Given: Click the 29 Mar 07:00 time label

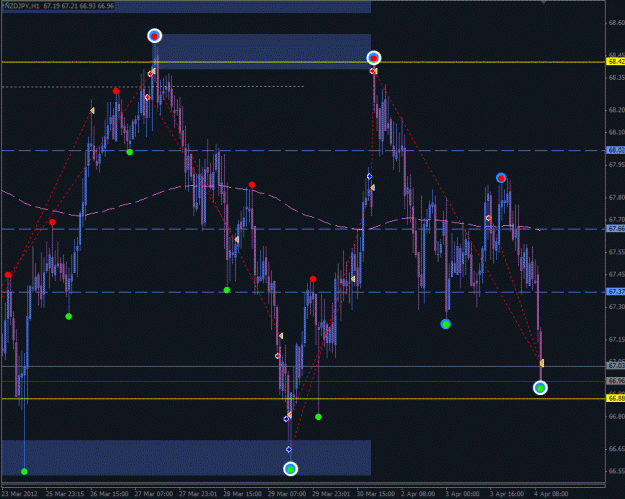Looking at the screenshot, I should 287,494.
